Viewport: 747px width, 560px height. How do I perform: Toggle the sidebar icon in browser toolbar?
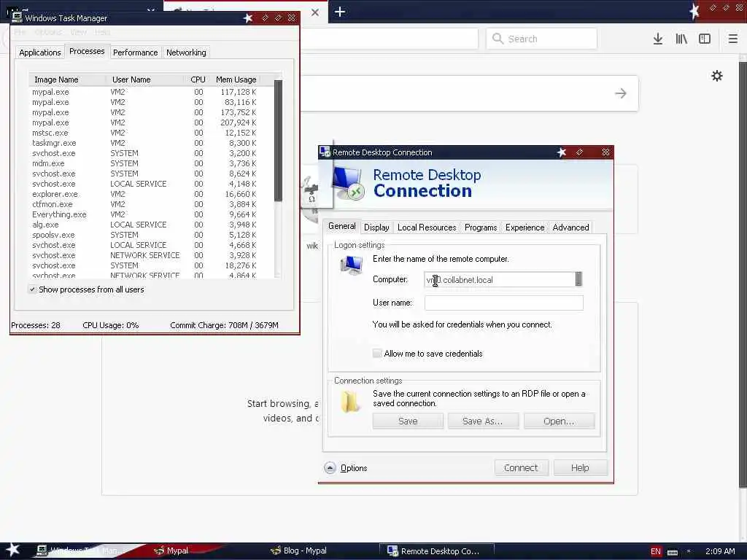tap(705, 39)
